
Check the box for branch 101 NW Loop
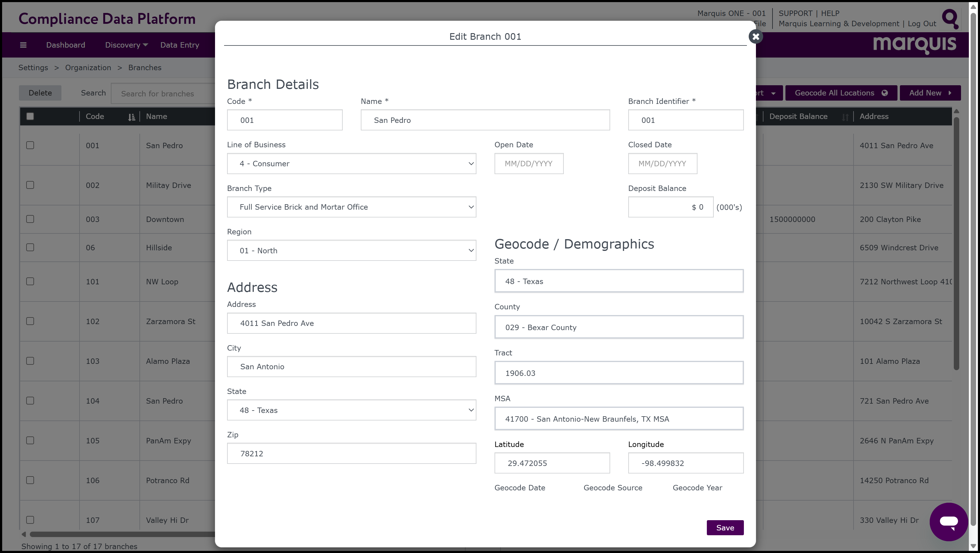(30, 281)
